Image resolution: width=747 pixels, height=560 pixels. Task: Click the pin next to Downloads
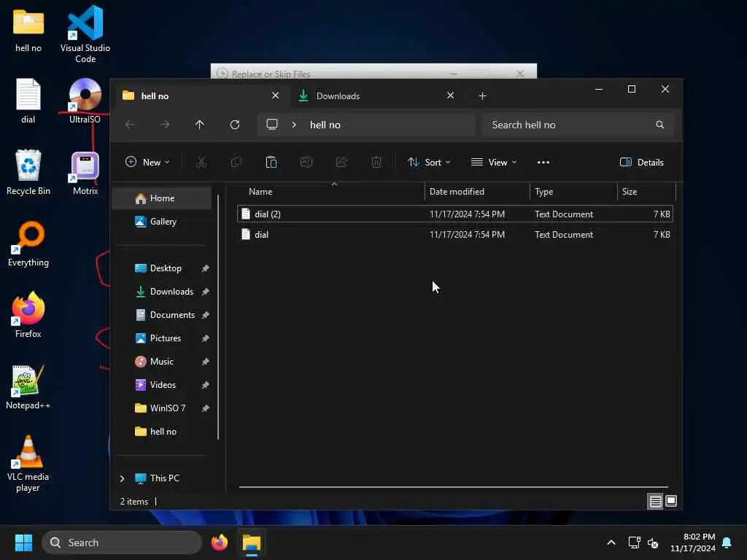point(205,292)
